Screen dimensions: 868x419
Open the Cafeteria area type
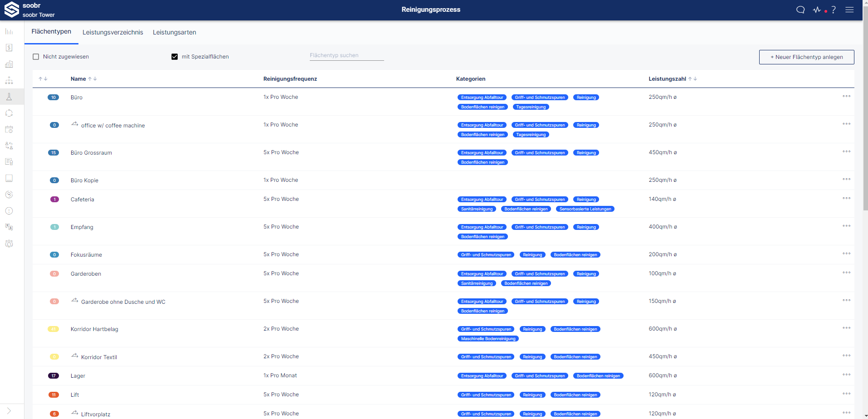coord(83,200)
